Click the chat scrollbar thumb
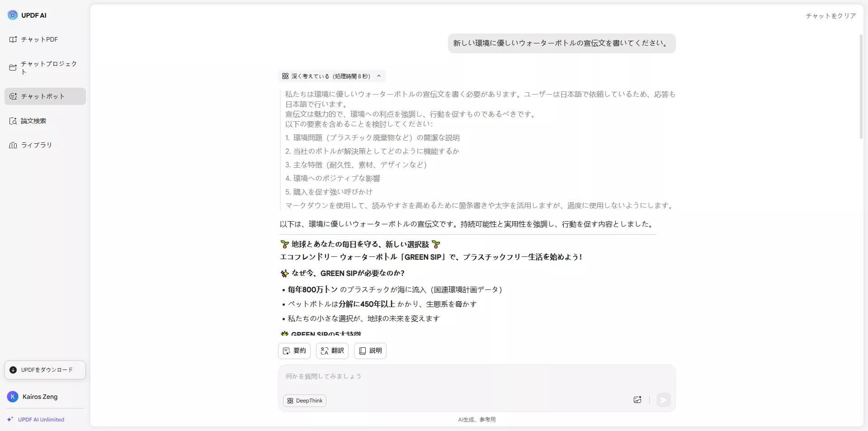868x431 pixels. tap(861, 86)
